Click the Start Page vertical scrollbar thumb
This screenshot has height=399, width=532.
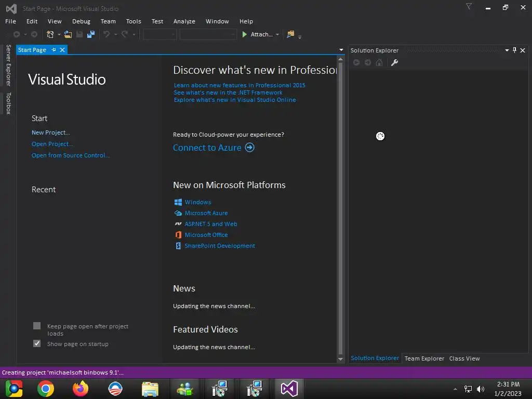(x=341, y=208)
